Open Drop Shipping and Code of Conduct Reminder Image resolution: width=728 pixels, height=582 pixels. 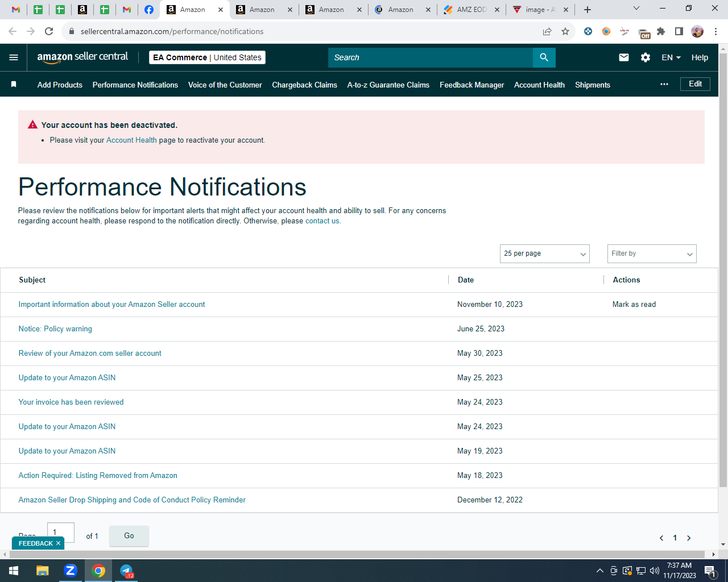132,500
